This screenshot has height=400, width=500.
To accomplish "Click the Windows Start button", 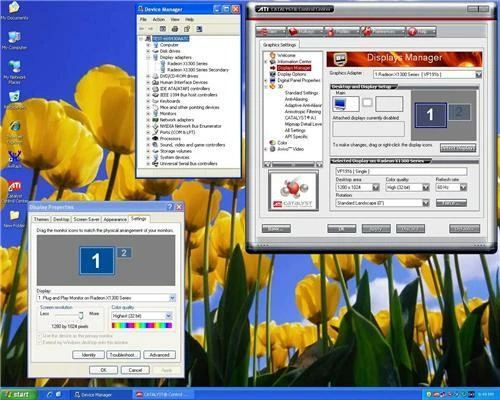I will point(18,395).
